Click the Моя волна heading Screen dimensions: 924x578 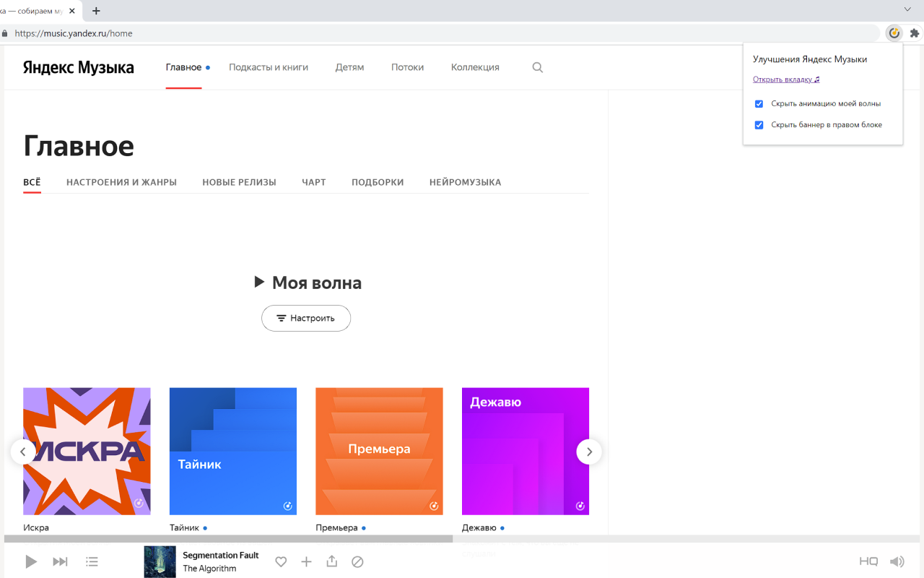tap(317, 282)
